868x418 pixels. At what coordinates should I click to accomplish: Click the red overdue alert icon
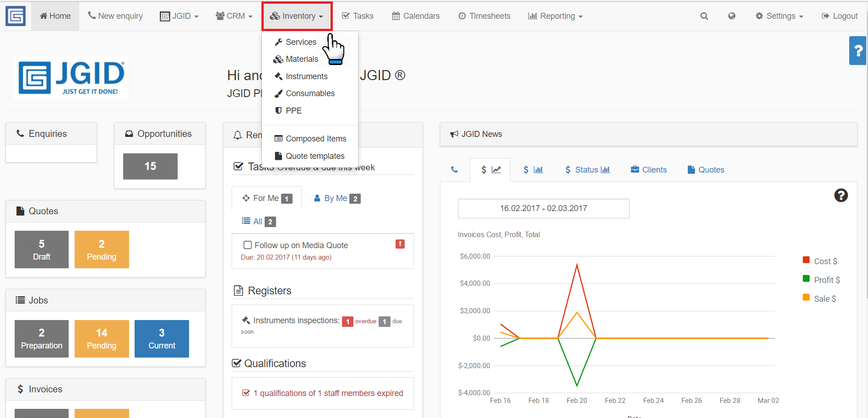coord(400,244)
